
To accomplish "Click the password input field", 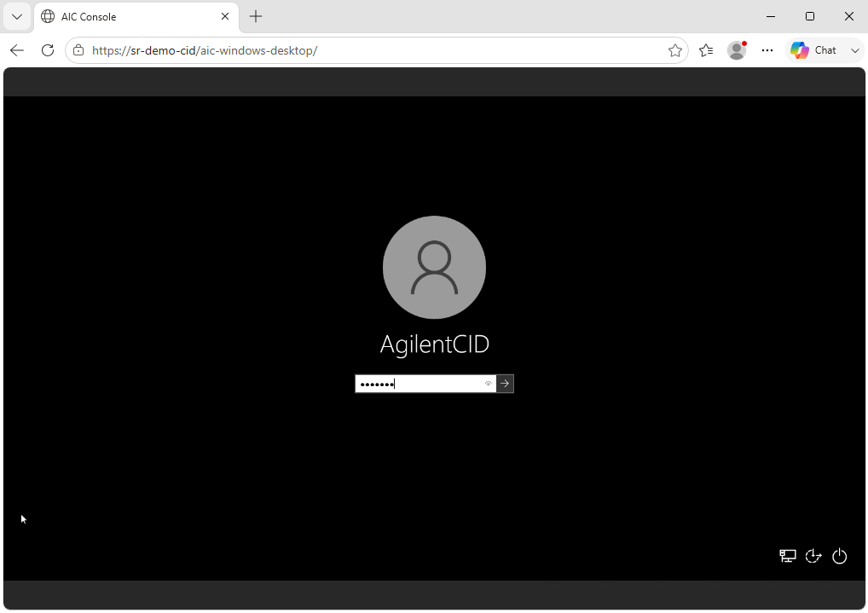I will pos(425,384).
